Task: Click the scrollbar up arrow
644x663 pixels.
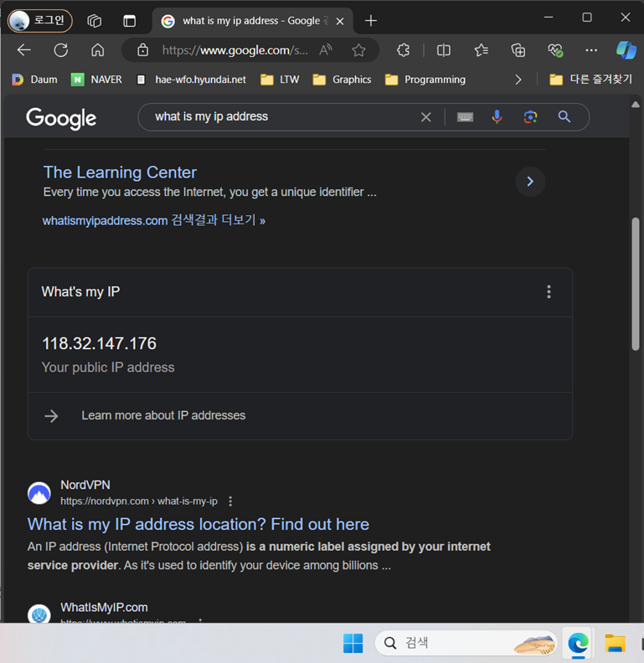Action: [635, 105]
